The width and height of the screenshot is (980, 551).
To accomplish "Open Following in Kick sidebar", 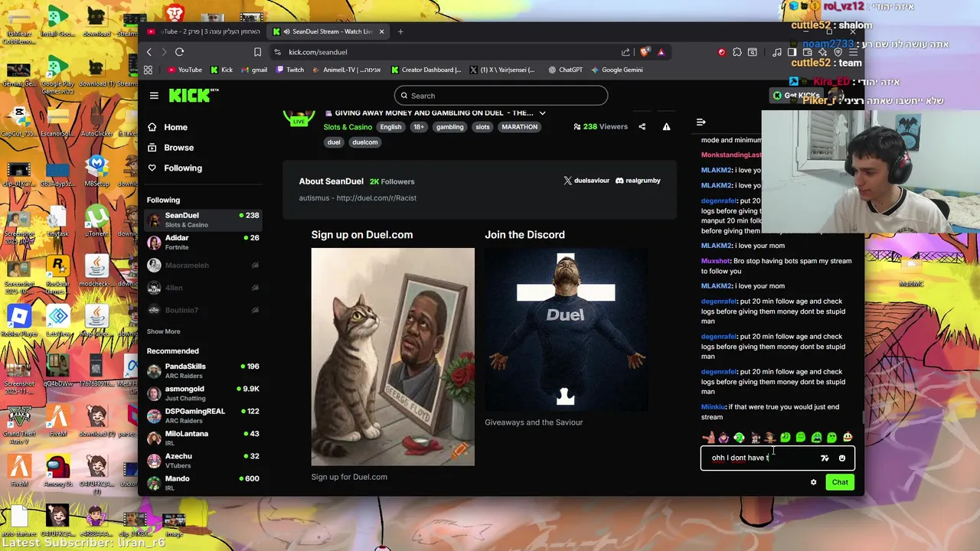I will click(x=175, y=168).
